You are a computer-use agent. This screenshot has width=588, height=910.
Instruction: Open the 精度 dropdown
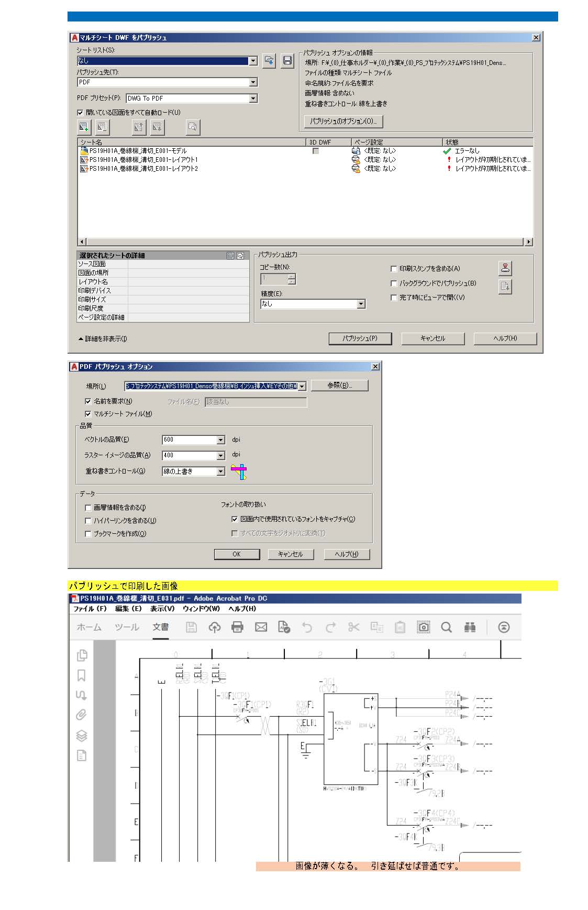tap(361, 304)
